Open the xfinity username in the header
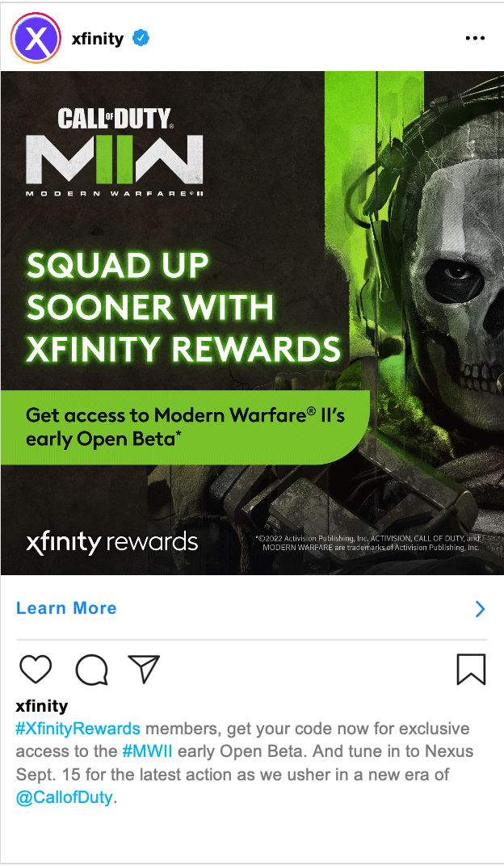The width and height of the screenshot is (504, 866). 98,39
